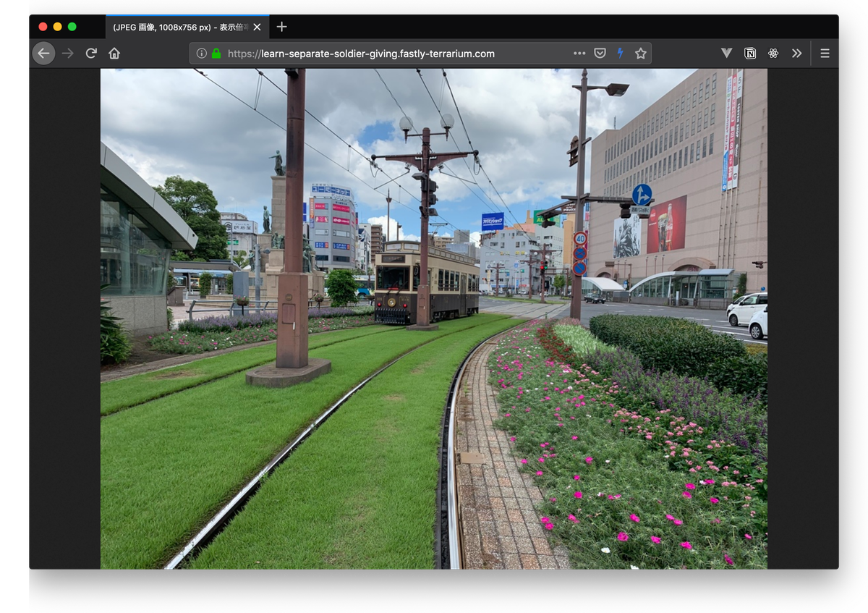This screenshot has width=868, height=613.
Task: Click the green padlock connection icon
Action: click(x=216, y=54)
